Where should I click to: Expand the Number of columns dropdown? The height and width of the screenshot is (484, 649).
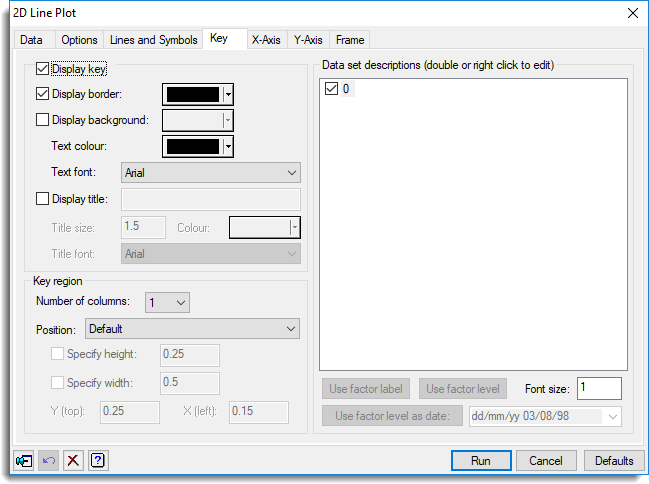[167, 302]
